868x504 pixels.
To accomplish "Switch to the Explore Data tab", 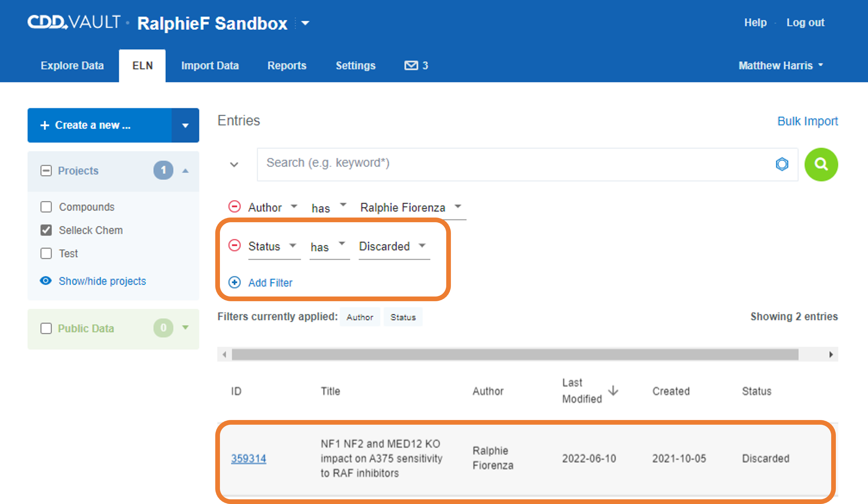I will coord(72,65).
